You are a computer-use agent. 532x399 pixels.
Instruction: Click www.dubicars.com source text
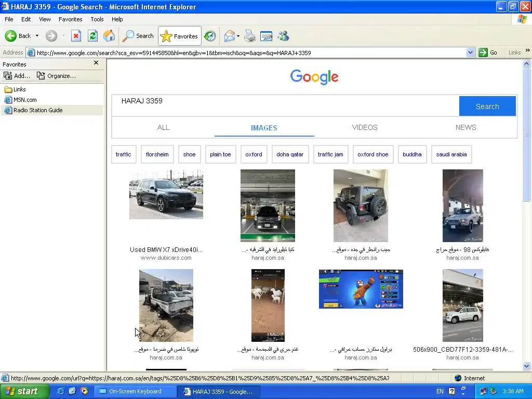click(166, 258)
